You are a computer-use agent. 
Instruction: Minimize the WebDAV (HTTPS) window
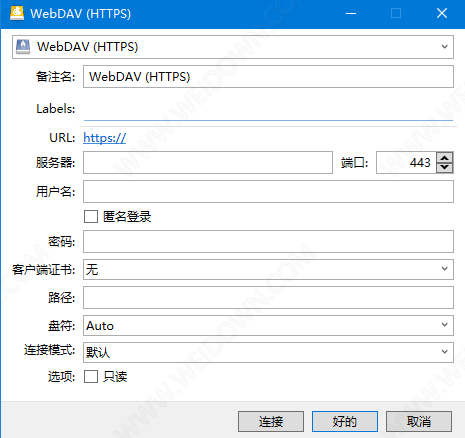351,14
